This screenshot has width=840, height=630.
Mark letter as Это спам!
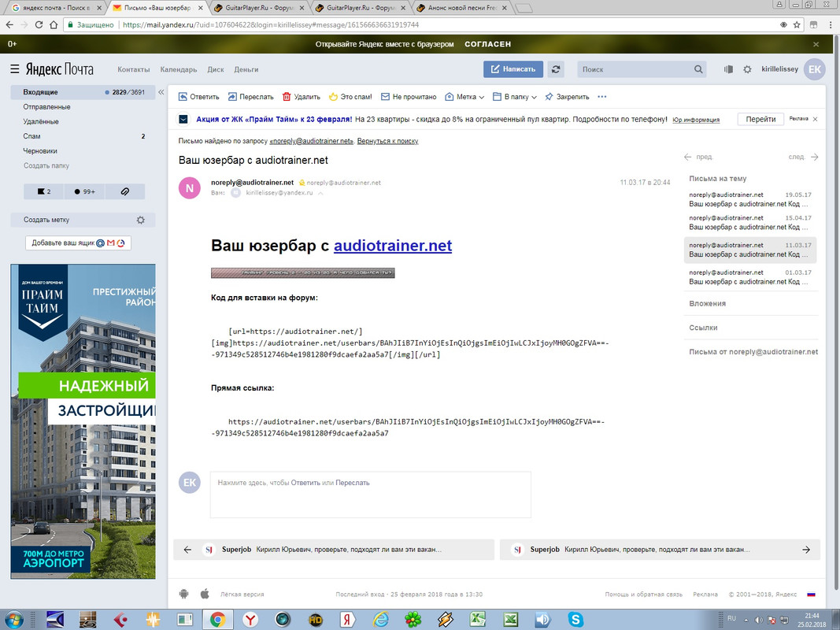[x=350, y=97]
